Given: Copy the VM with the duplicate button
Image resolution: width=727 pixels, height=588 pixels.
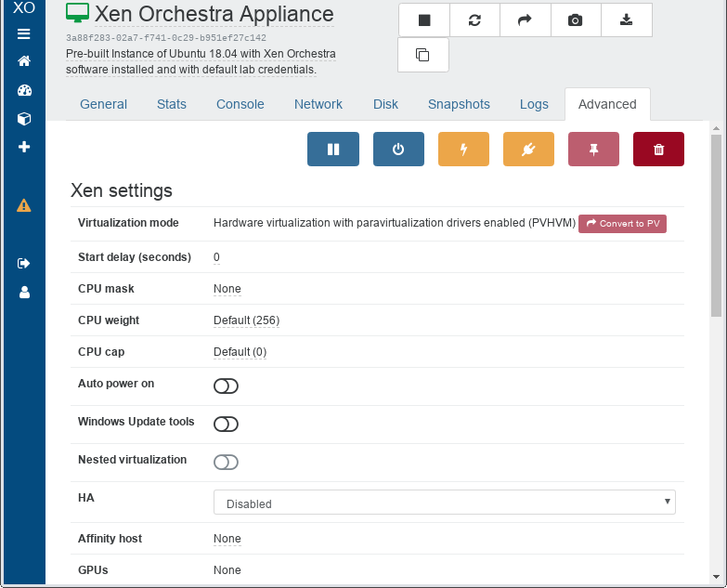Looking at the screenshot, I should point(422,55).
